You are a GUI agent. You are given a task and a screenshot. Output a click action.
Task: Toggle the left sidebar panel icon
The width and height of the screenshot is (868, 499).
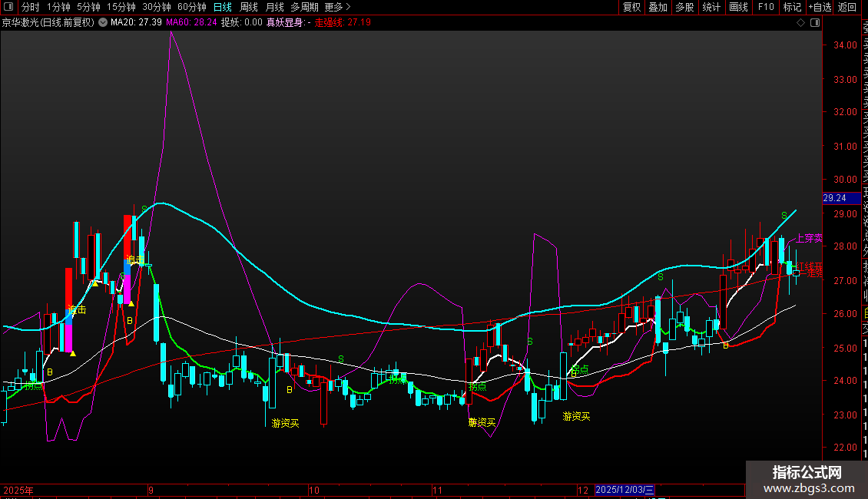pyautogui.click(x=8, y=7)
